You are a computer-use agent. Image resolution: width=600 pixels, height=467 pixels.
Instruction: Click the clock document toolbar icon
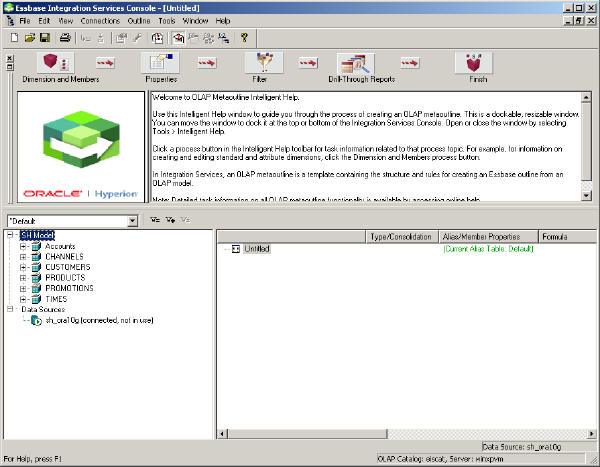click(x=157, y=38)
